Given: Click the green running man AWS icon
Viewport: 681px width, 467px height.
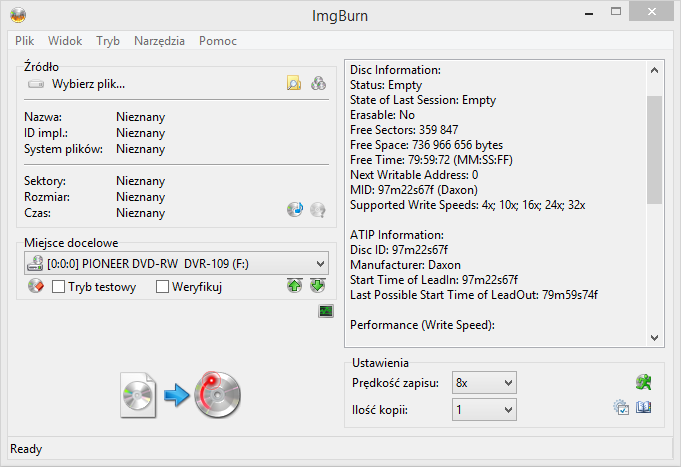Looking at the screenshot, I should pyautogui.click(x=643, y=382).
